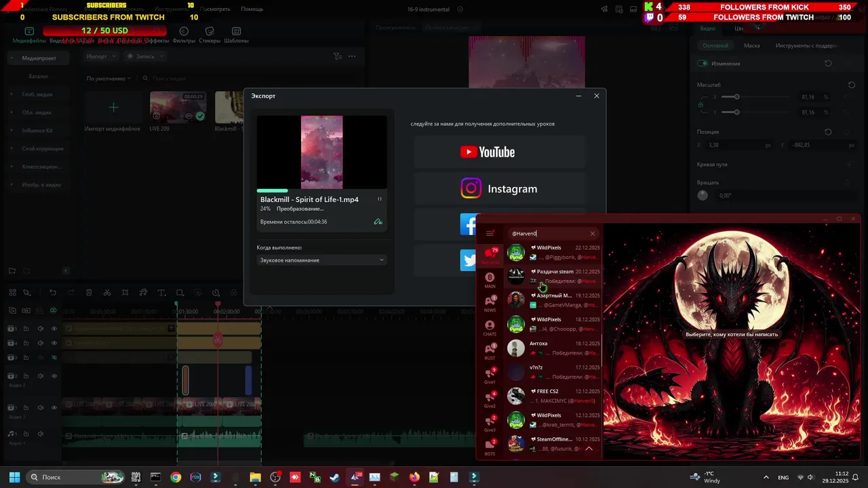Screen dimensions: 868x488
Task: Open Google Chrome from the taskbar
Action: point(176,477)
